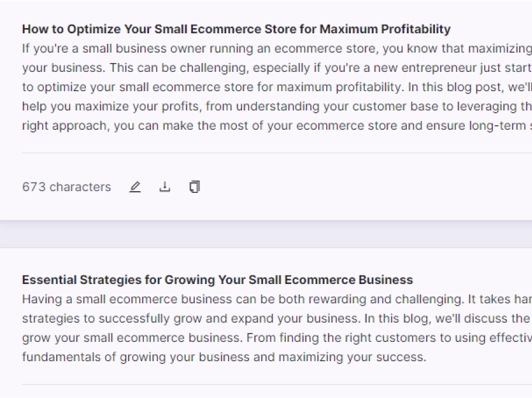Click the line beginning 'right approach, you can make'
This screenshot has width=532, height=398.
coord(277,126)
